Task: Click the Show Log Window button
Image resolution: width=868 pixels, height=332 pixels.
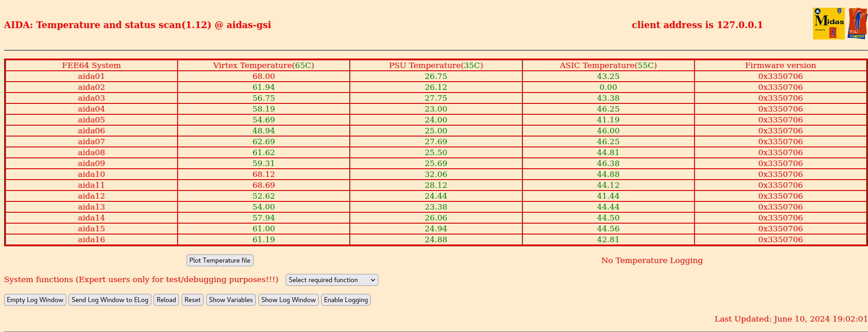Action: pos(288,300)
